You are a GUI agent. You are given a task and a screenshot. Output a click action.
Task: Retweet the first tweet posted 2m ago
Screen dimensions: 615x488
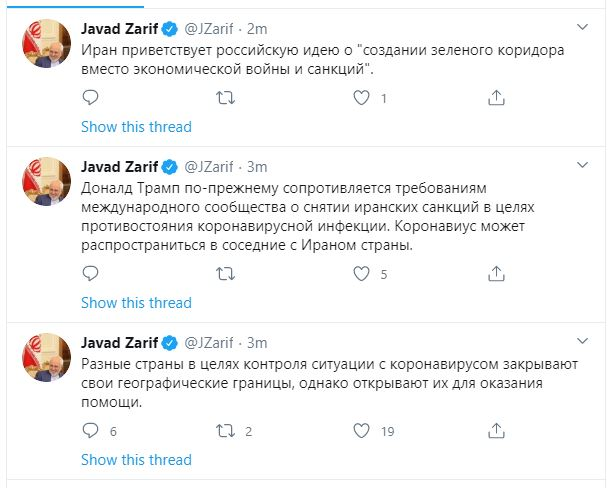(x=226, y=98)
